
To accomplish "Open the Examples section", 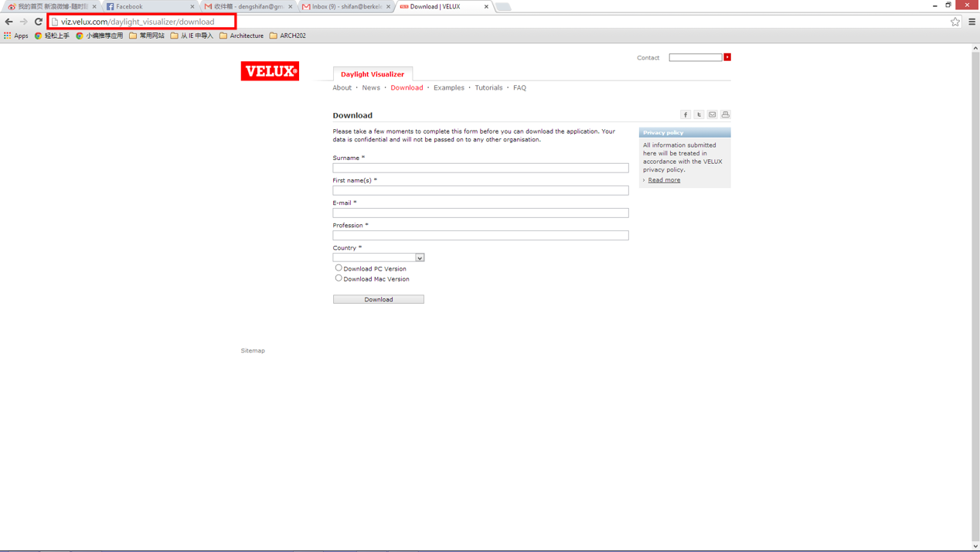I will [x=449, y=88].
